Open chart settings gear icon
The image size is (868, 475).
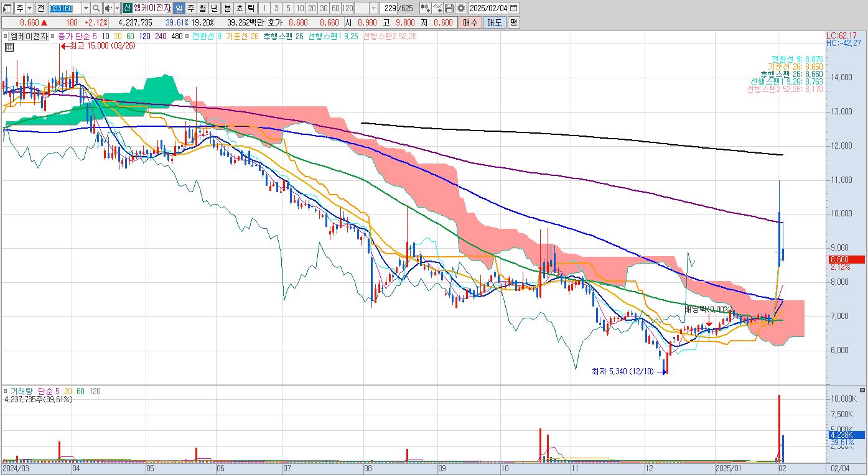click(x=460, y=8)
